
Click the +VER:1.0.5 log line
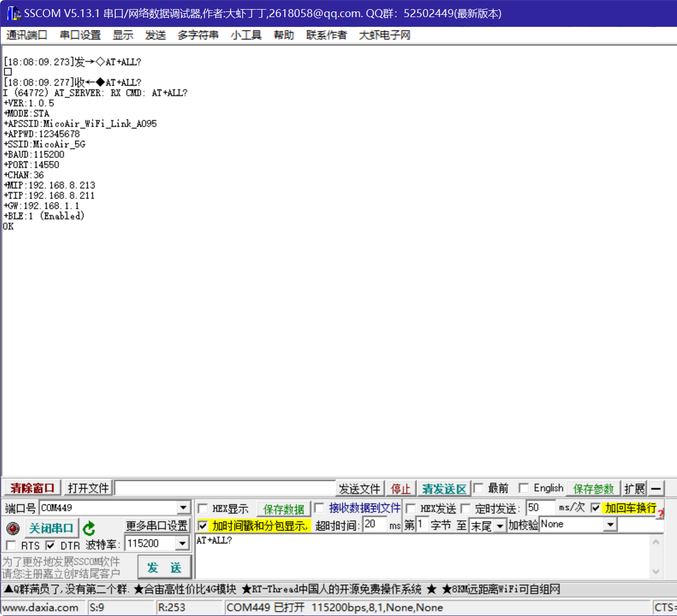tap(29, 103)
